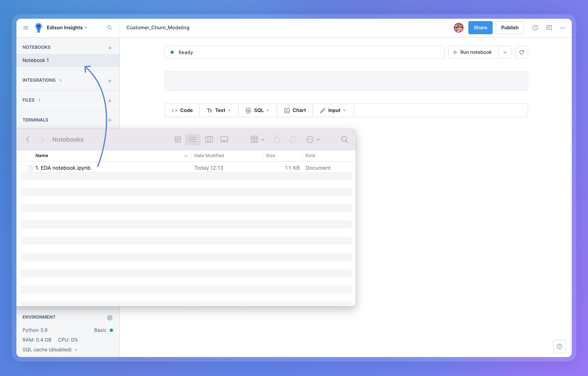
Task: Open the Run notebook dropdown arrow
Action: (505, 52)
